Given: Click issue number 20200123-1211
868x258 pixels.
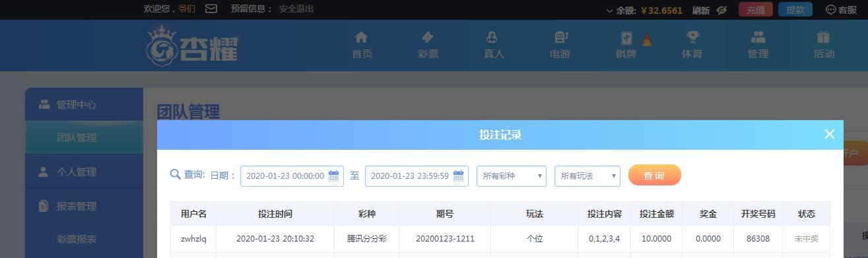Looking at the screenshot, I should pos(445,239).
